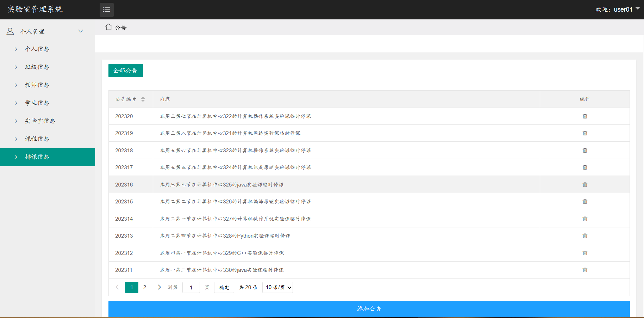Viewport: 644px width, 318px height.
Task: Delete announcement 202317 via its trash icon
Action: (585, 167)
